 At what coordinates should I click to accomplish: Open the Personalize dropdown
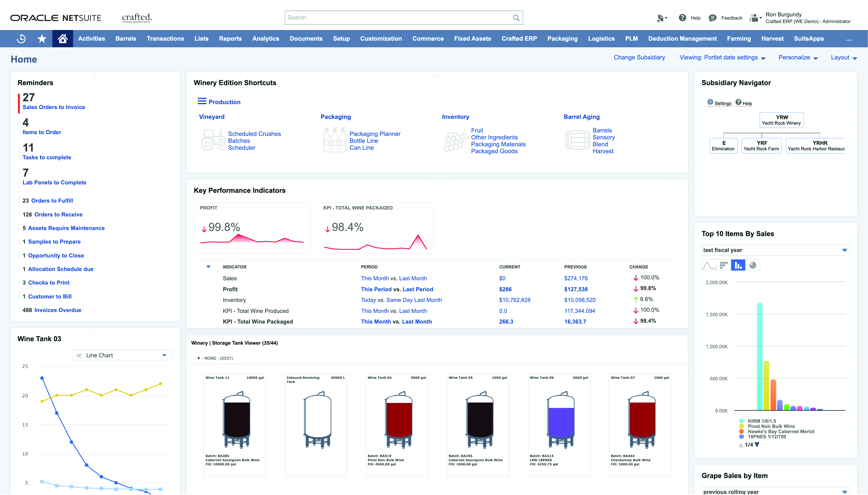798,58
